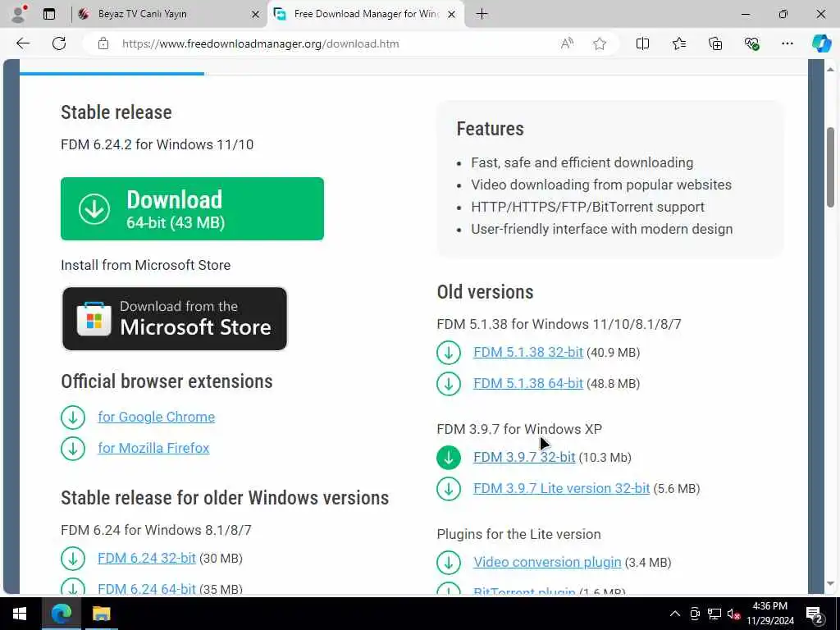The image size is (840, 630).
Task: Open the Collections icon
Action: (x=715, y=43)
